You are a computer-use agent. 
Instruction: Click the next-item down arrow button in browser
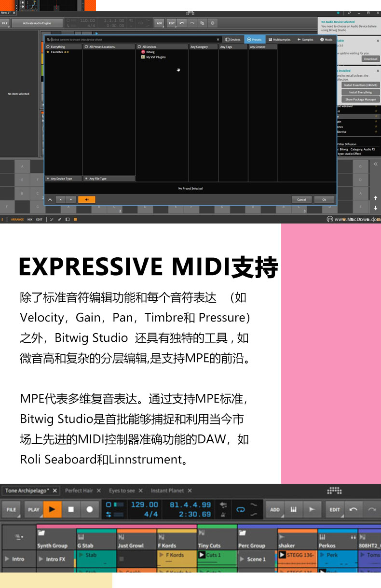tap(71, 199)
